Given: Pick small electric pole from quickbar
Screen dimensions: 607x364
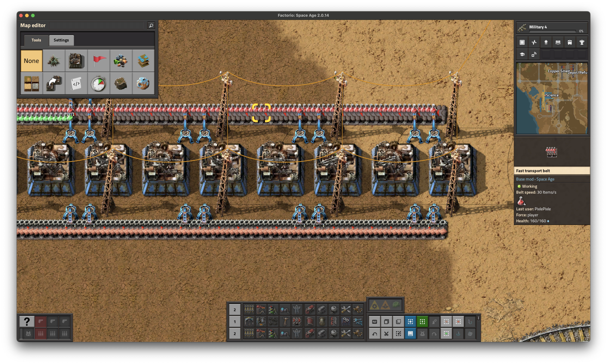Looking at the screenshot, I should point(285,322).
